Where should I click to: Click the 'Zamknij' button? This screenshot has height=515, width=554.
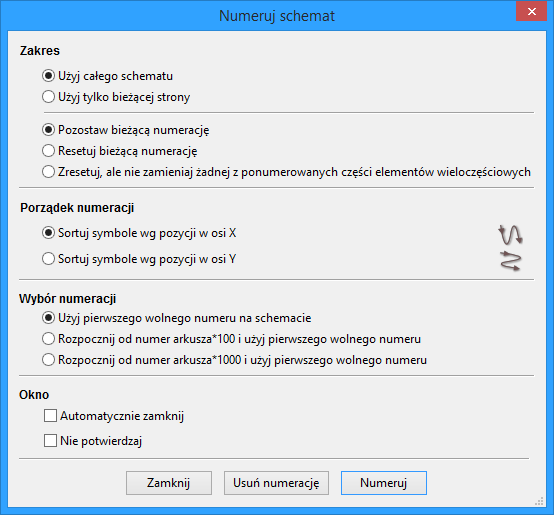point(169,483)
